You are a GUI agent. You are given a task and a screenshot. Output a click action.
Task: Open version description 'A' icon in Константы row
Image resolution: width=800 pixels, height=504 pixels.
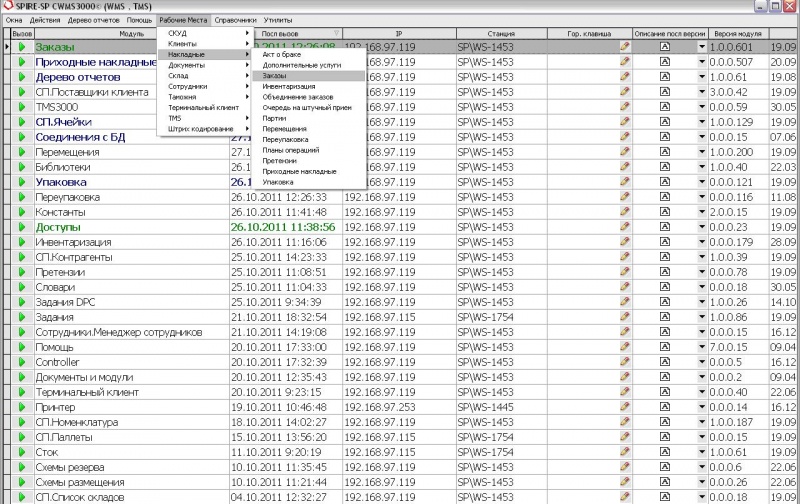[665, 212]
